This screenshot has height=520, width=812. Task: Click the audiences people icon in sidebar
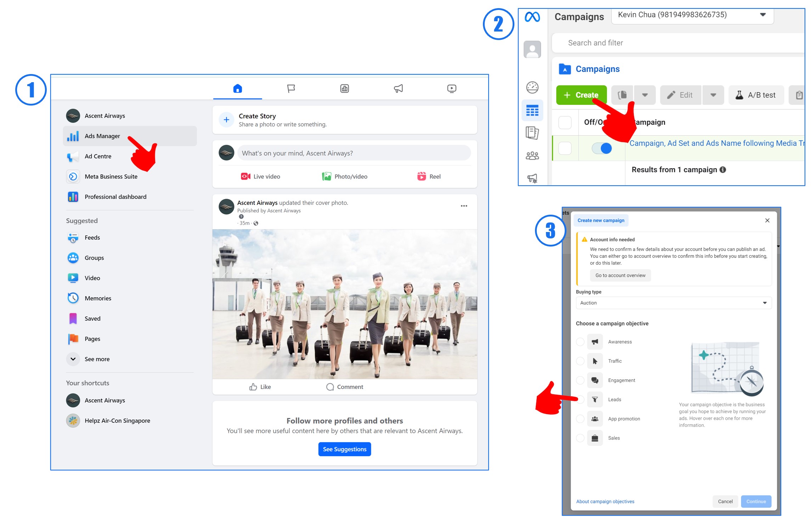(x=532, y=156)
